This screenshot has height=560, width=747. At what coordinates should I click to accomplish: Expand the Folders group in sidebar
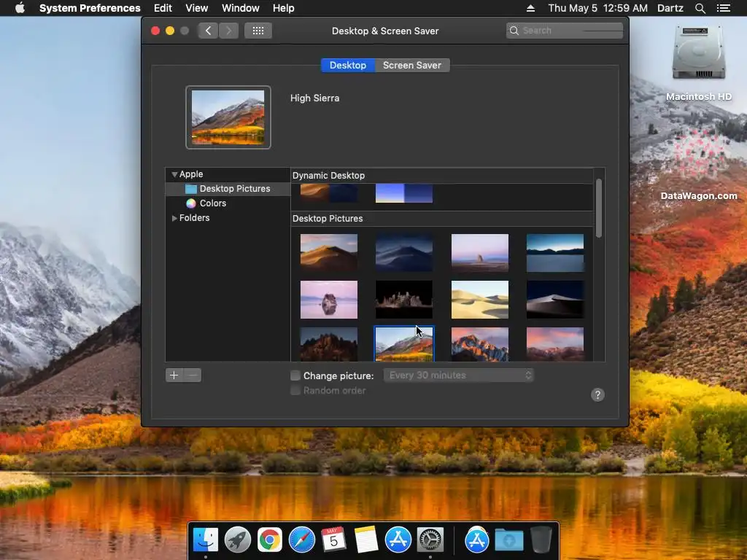[x=174, y=218]
